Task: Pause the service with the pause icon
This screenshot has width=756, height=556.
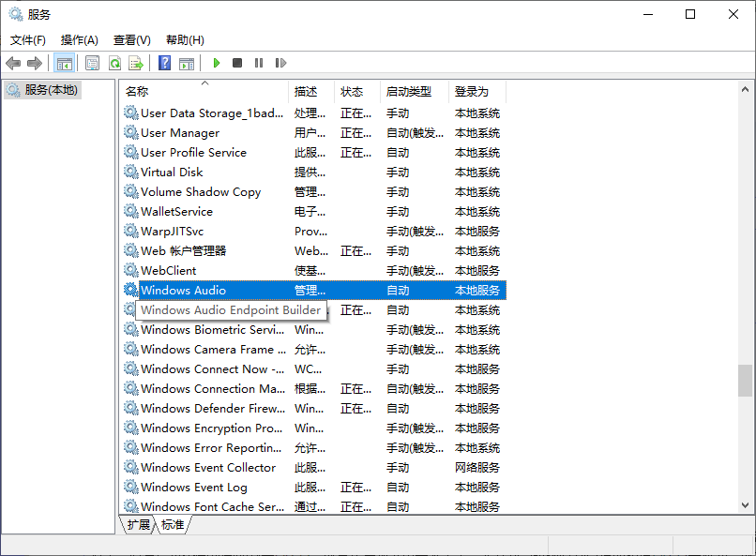Action: (x=259, y=63)
